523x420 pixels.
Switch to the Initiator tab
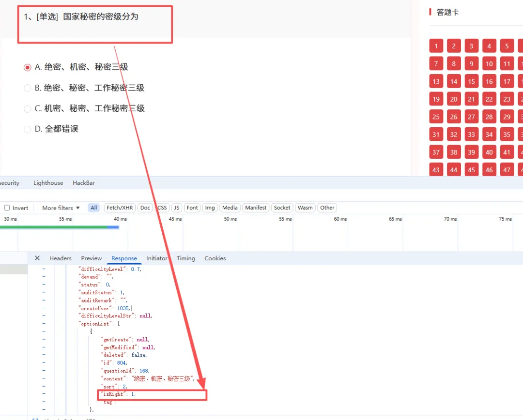pyautogui.click(x=157, y=258)
